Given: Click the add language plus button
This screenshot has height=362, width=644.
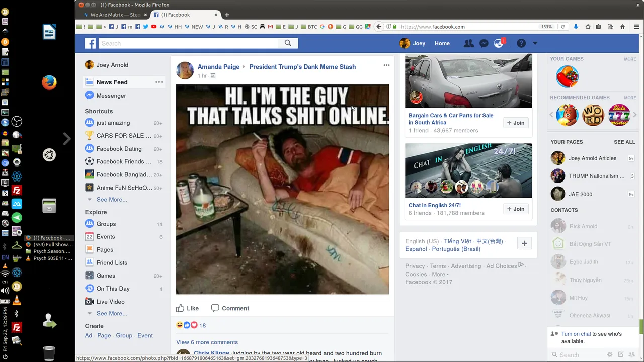Looking at the screenshot, I should (524, 243).
